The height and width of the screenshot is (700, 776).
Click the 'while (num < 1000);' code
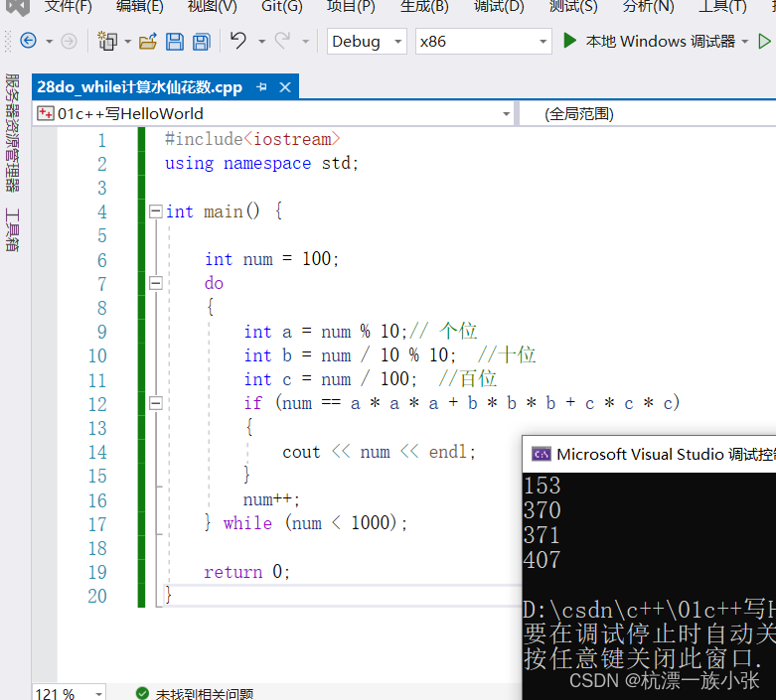pos(315,523)
